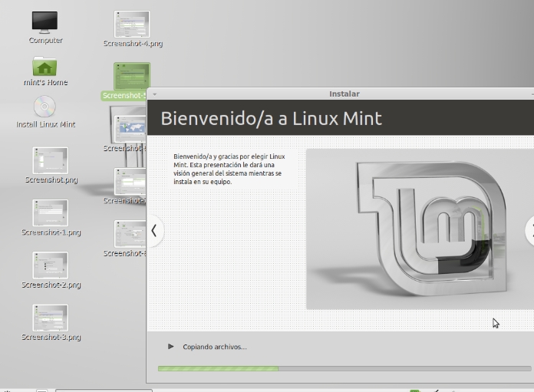Click the Linux Mint logo slideshow image

click(x=420, y=229)
